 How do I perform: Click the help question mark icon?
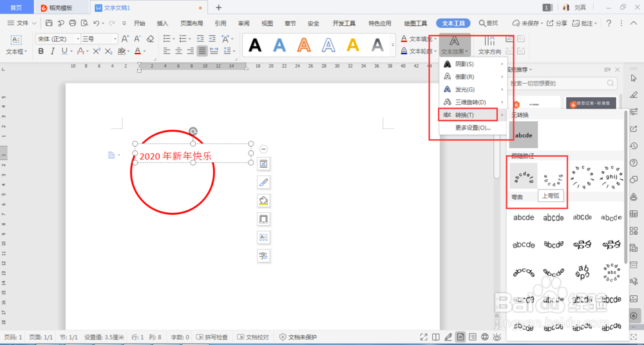(x=609, y=23)
